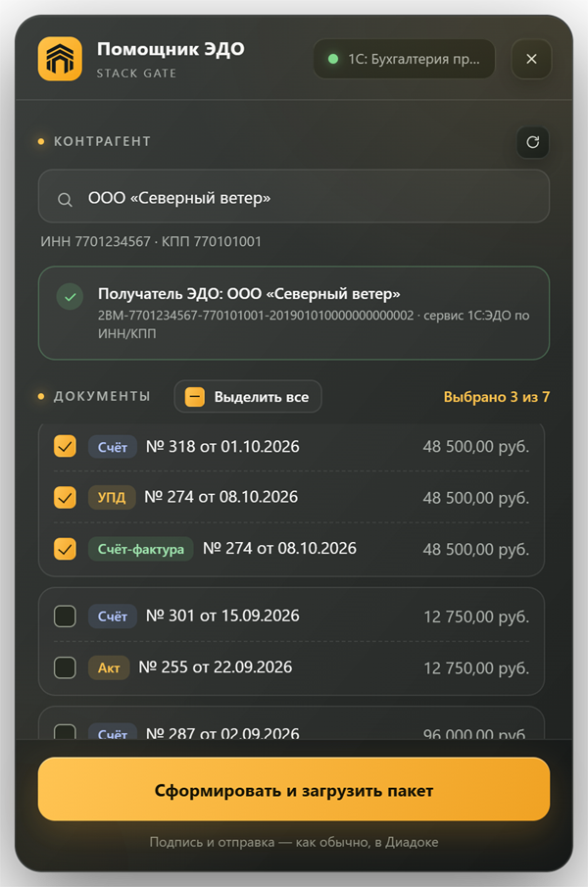Click the amount 48 500,00 руб. of УПД № 274
The height and width of the screenshot is (887, 588).
[x=476, y=498]
